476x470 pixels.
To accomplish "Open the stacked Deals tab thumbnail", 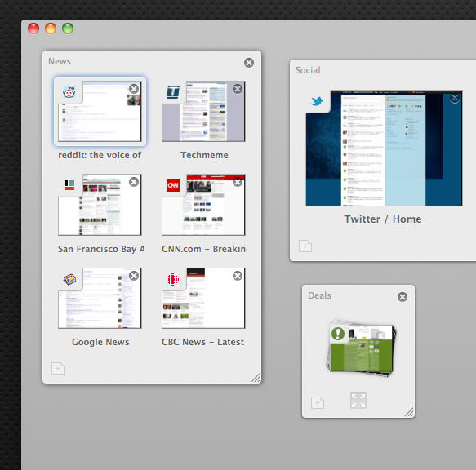I will pos(361,348).
